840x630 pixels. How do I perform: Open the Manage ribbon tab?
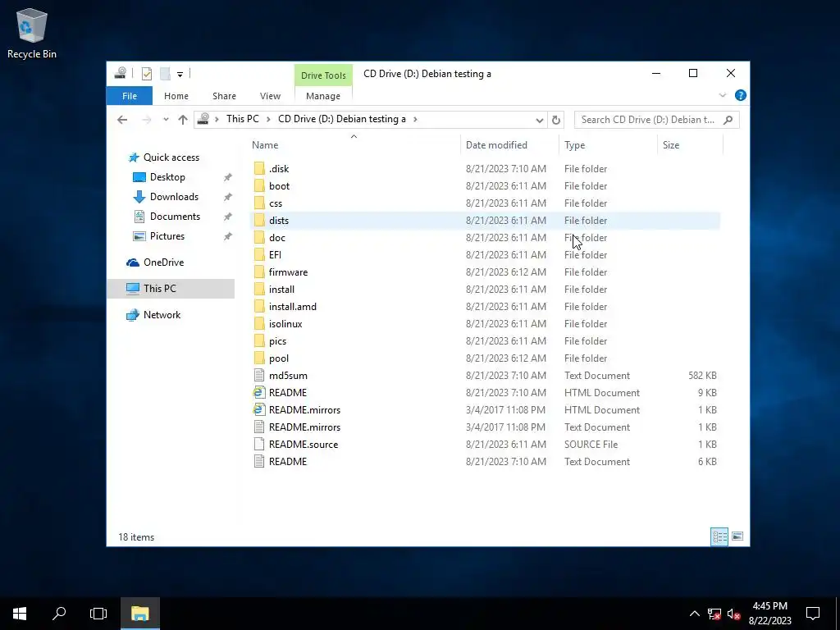(323, 96)
